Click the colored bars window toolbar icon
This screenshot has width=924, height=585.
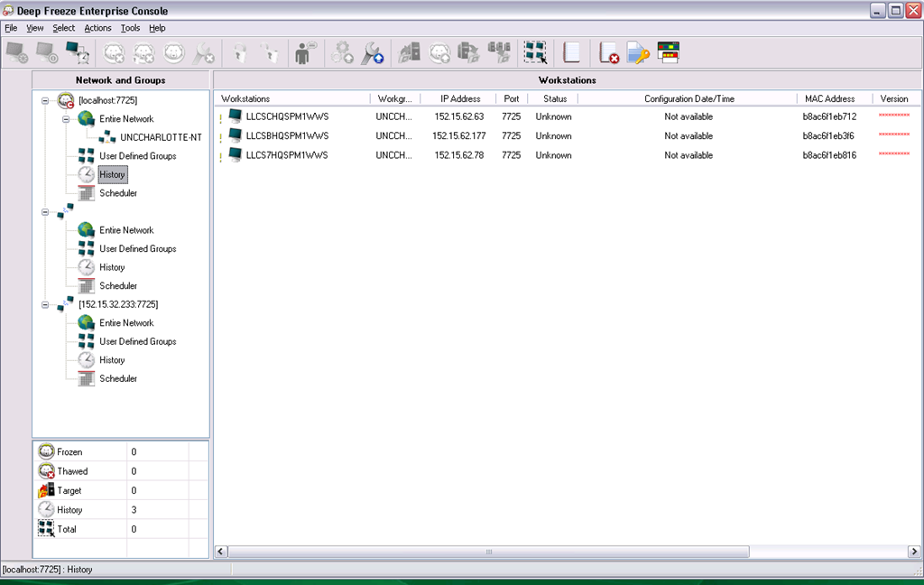coord(668,53)
